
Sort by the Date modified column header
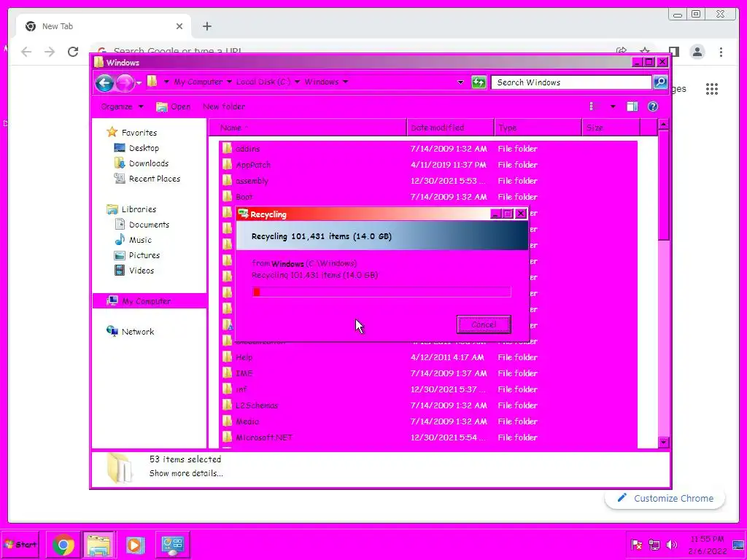click(x=451, y=128)
